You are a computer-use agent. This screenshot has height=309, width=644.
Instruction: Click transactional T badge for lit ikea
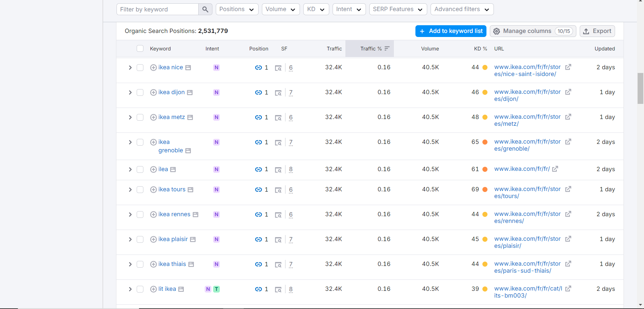point(216,289)
